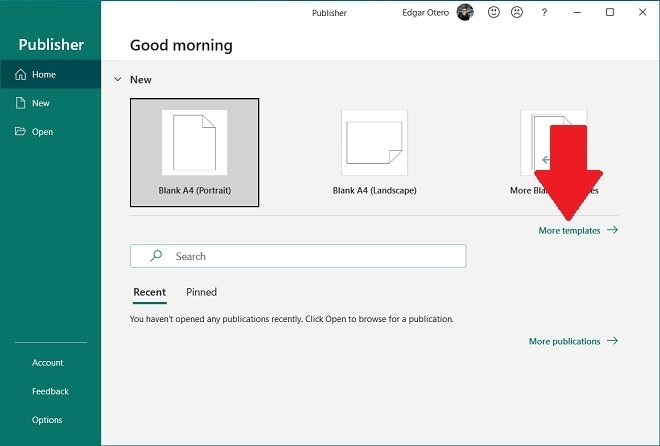660x446 pixels.
Task: Maximize the Publisher window
Action: 610,12
